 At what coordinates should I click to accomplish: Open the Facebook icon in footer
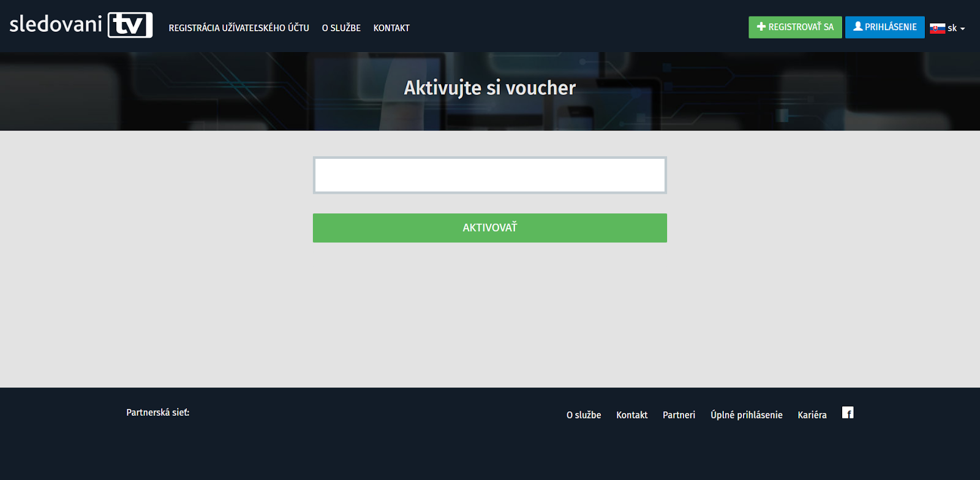[848, 413]
